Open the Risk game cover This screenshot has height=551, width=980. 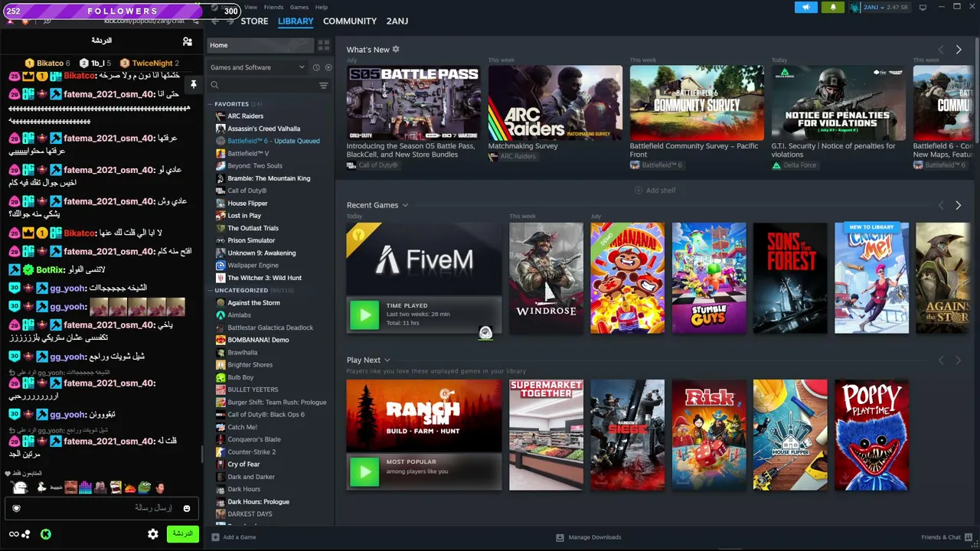coord(709,435)
